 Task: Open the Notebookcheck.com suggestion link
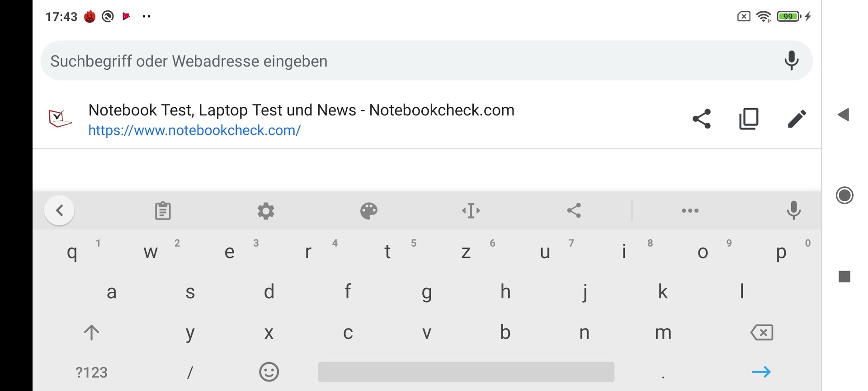301,119
